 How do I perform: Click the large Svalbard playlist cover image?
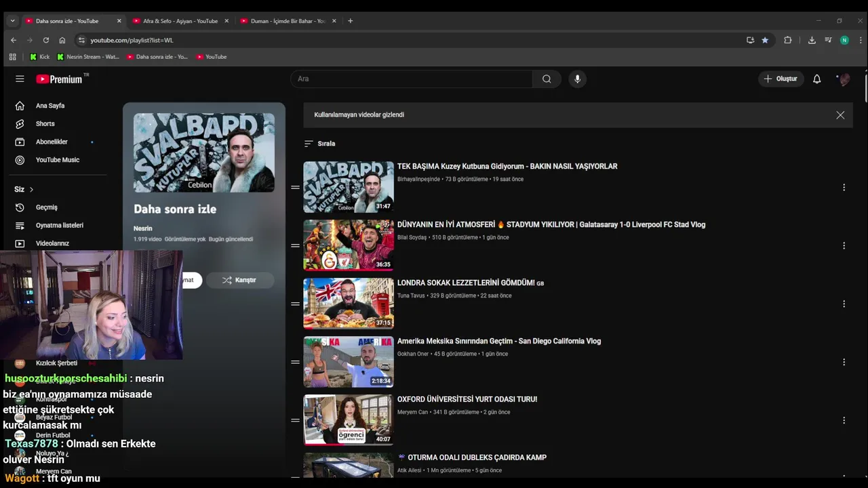pos(204,152)
